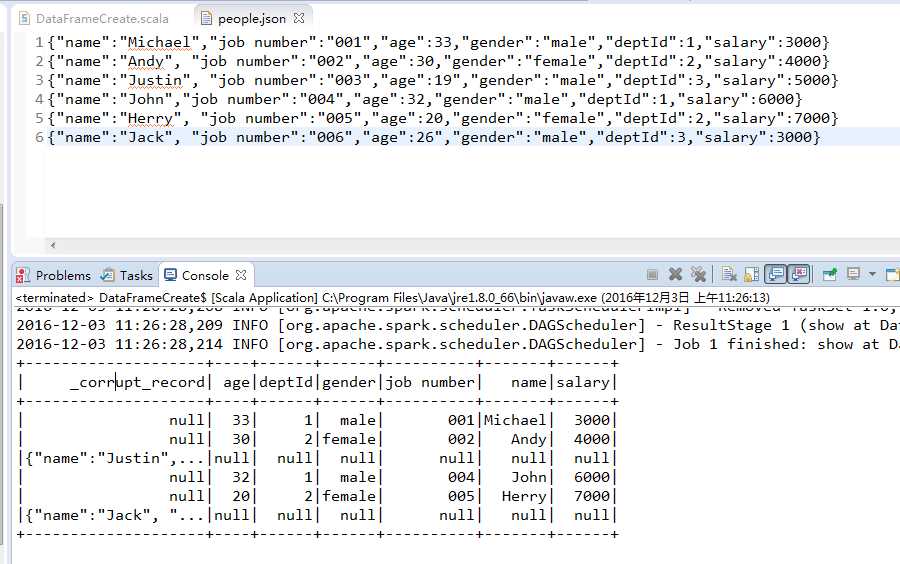The height and width of the screenshot is (564, 900).
Task: Click the corrupt record {"name":"Jack", "... cell
Action: click(115, 515)
